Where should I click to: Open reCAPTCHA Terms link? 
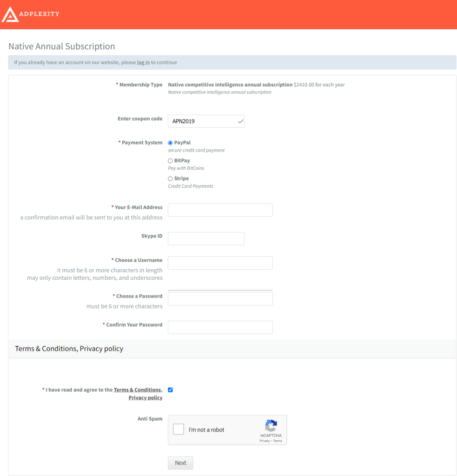point(278,441)
